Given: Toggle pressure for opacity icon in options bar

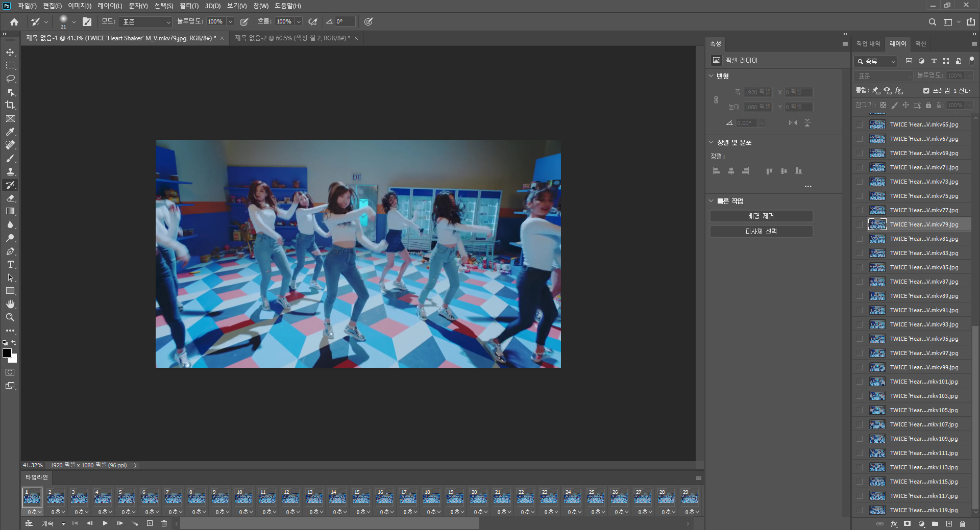Looking at the screenshot, I should point(244,22).
